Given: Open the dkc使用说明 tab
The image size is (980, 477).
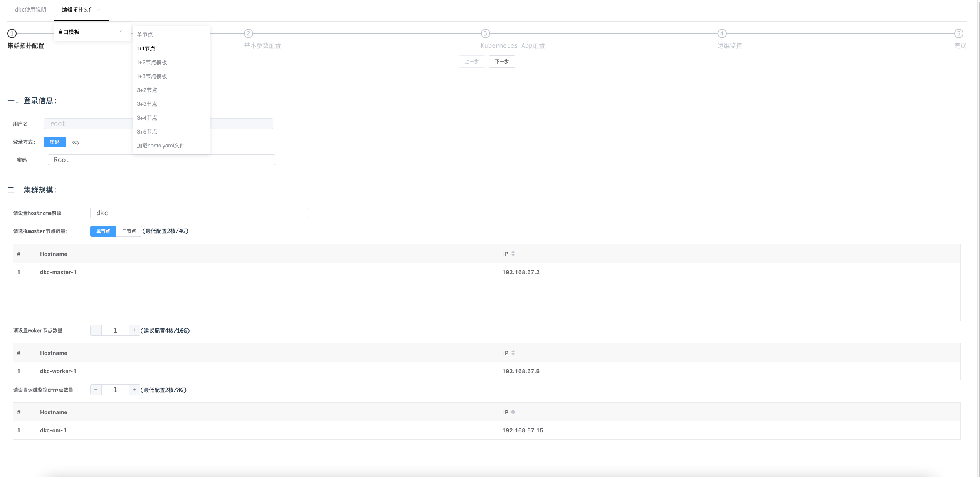Looking at the screenshot, I should [x=30, y=10].
